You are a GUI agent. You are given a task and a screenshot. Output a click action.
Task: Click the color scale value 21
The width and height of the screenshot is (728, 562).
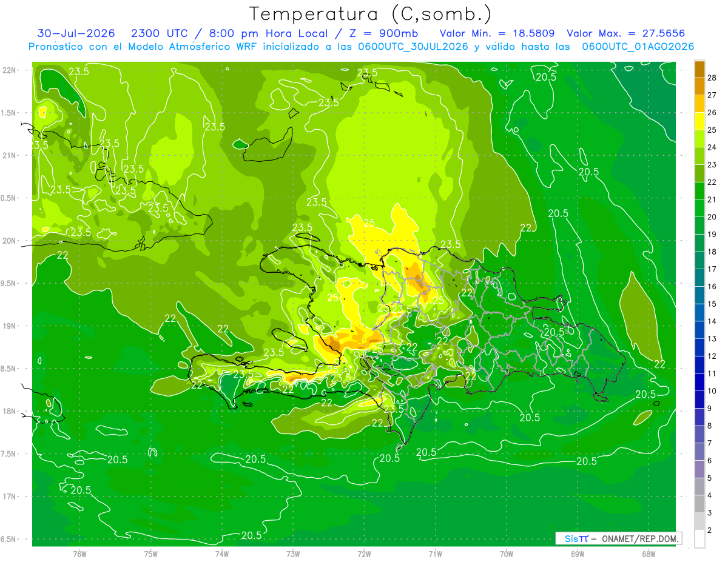click(x=712, y=199)
